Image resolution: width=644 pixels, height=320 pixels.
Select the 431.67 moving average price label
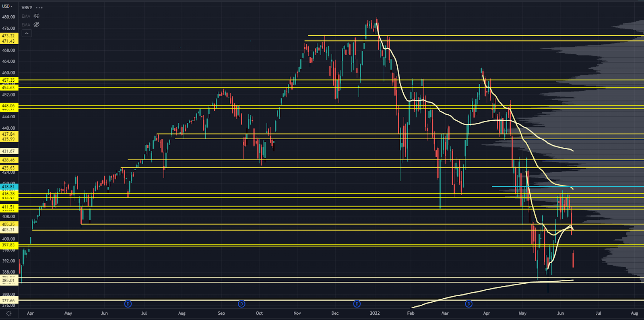click(8, 151)
